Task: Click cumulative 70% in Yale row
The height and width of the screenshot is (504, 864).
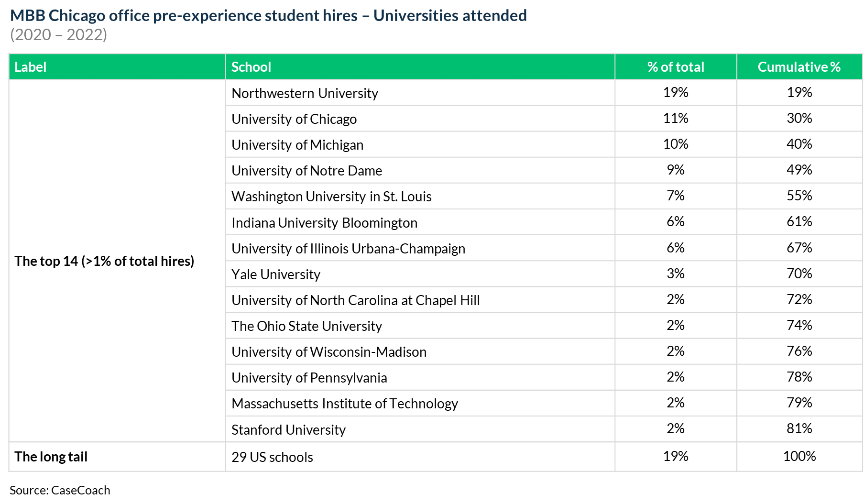Action: pyautogui.click(x=799, y=274)
